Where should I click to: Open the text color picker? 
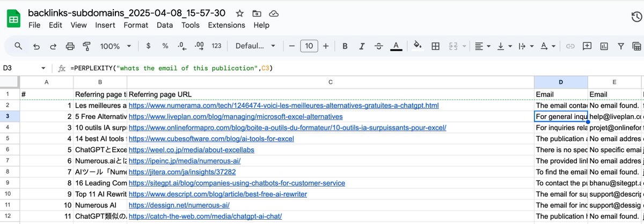point(396,46)
